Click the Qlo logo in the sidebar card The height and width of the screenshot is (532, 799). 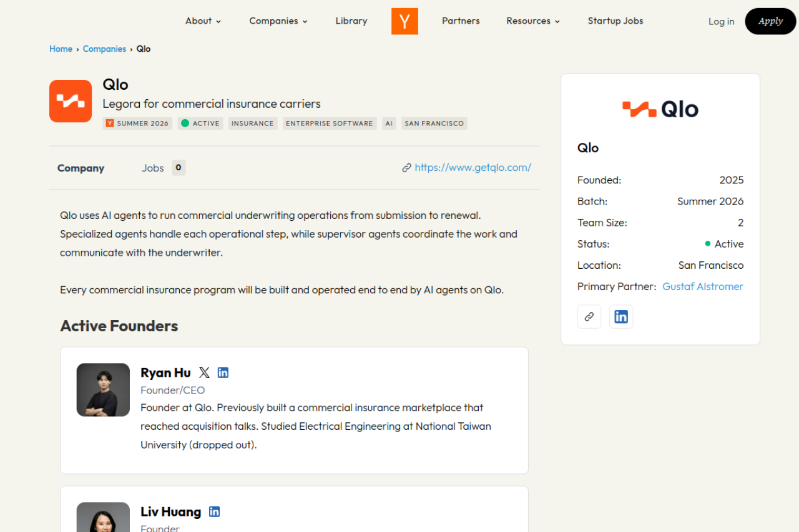660,109
